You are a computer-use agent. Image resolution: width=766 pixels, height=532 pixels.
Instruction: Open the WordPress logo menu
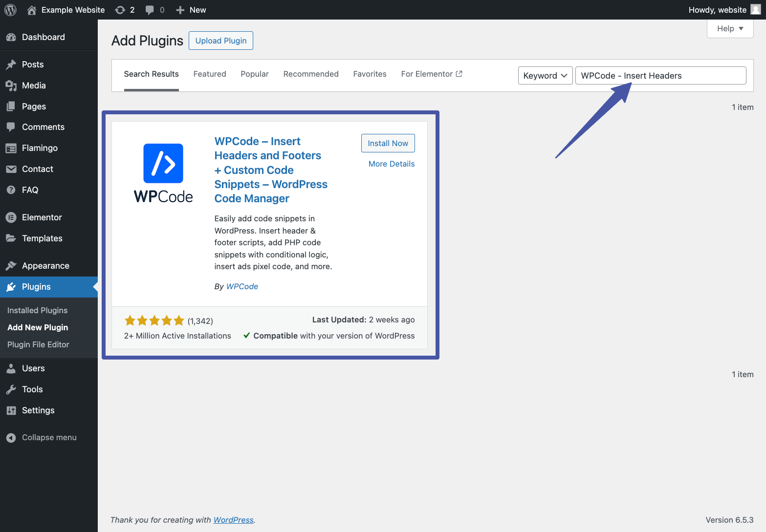click(10, 10)
